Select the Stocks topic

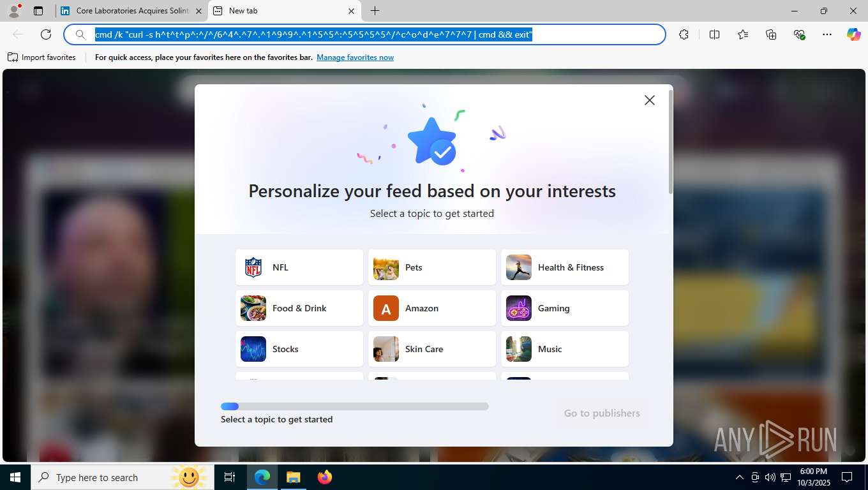click(299, 349)
